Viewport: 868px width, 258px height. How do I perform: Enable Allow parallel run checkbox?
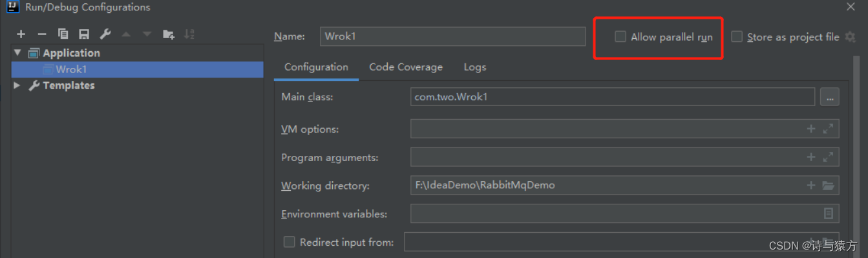tap(620, 37)
